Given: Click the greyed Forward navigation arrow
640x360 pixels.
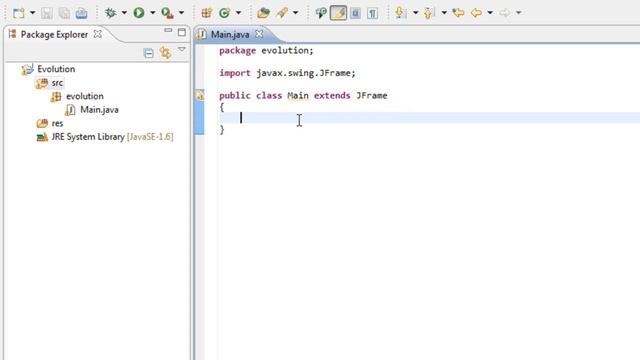Looking at the screenshot, I should tap(504, 13).
